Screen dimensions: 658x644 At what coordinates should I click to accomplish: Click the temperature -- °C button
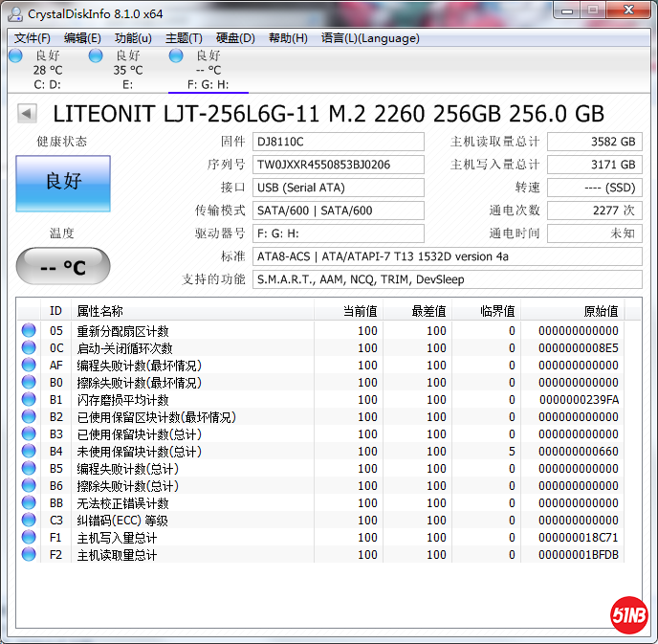62,267
